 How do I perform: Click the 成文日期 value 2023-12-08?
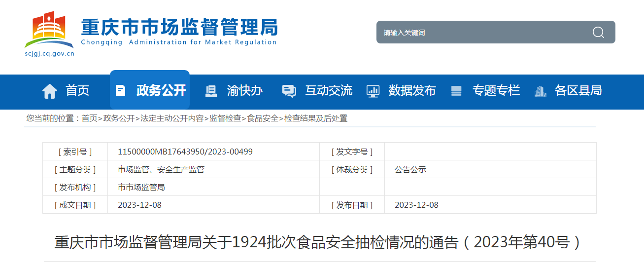[x=139, y=205]
